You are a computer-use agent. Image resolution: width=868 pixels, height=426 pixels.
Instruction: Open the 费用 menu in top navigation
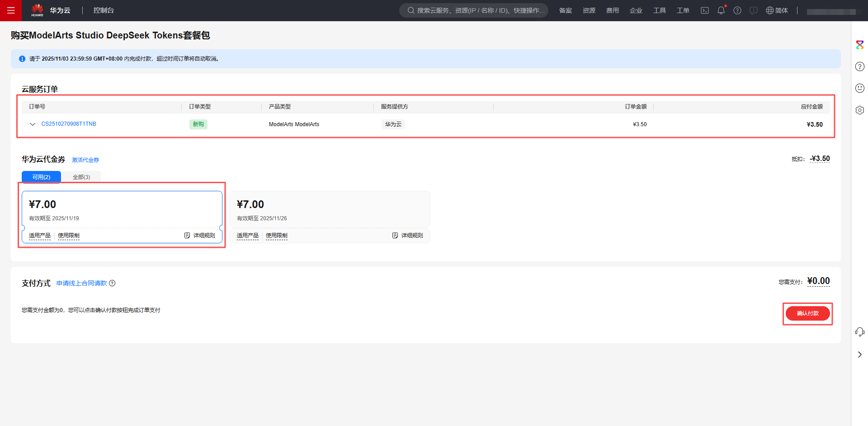[x=612, y=10]
